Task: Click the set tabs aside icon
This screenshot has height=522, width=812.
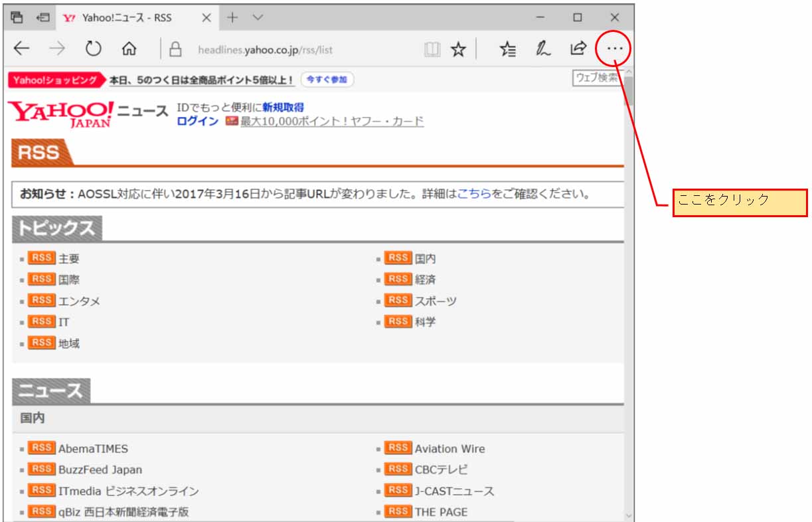Action: tap(43, 17)
